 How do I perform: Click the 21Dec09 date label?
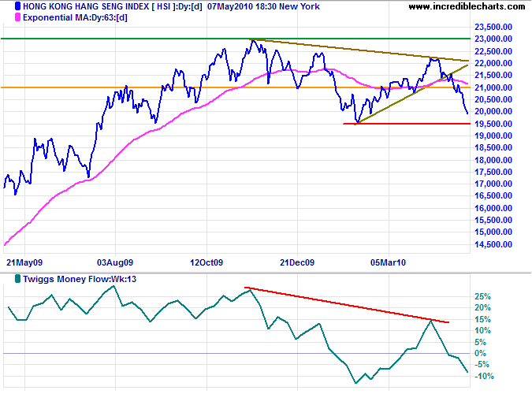(x=297, y=262)
